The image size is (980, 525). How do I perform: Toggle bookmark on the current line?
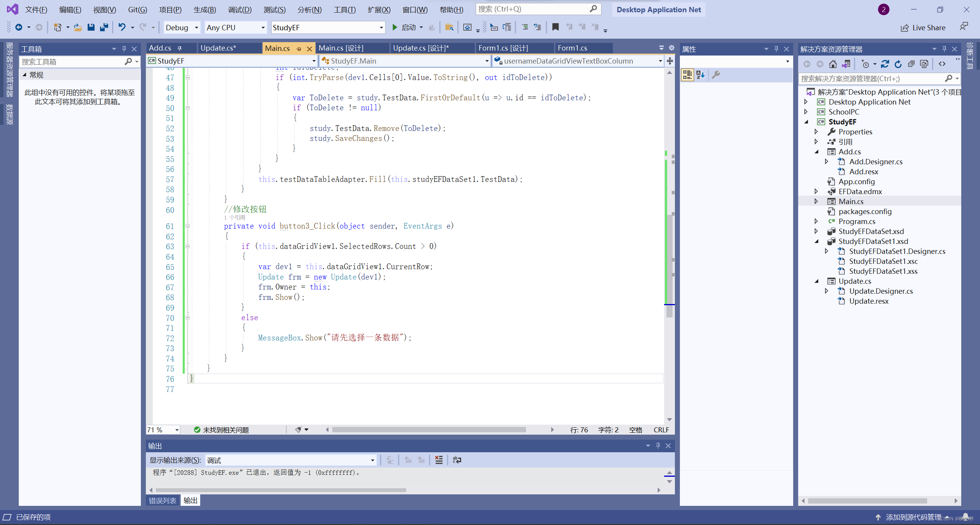(x=555, y=27)
